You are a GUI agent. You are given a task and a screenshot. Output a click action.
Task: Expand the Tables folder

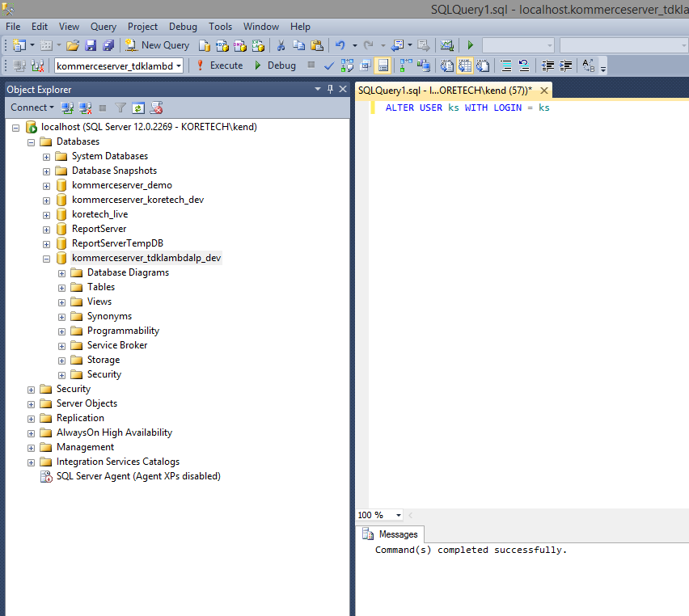pyautogui.click(x=61, y=288)
